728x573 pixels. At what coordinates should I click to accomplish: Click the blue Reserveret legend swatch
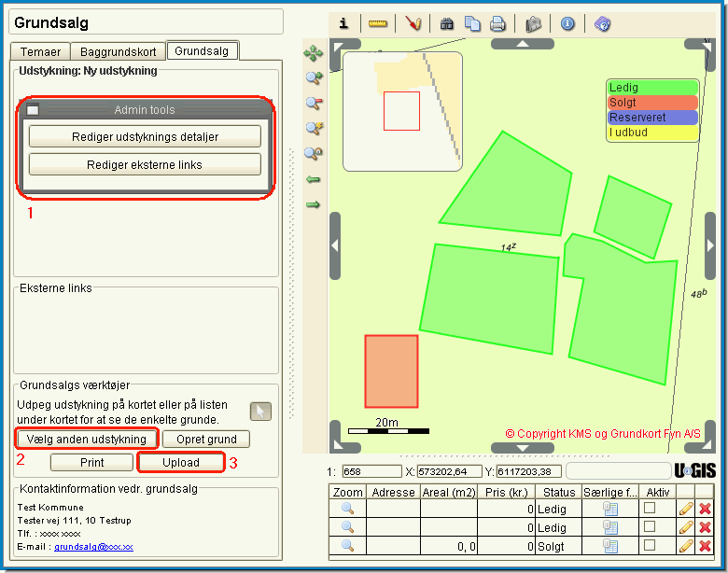point(652,117)
